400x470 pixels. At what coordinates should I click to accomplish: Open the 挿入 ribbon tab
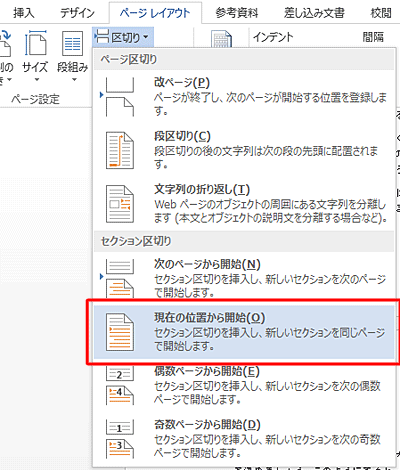point(24,13)
